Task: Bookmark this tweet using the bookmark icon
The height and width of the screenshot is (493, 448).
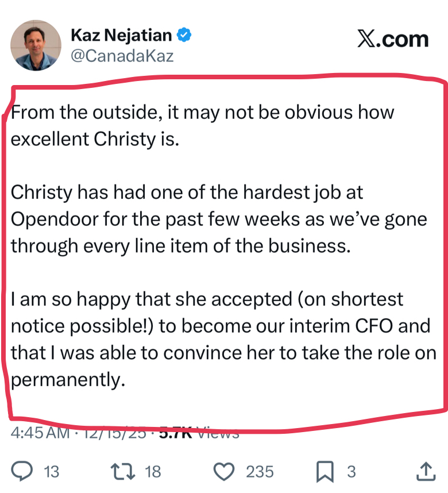Action: (x=325, y=471)
